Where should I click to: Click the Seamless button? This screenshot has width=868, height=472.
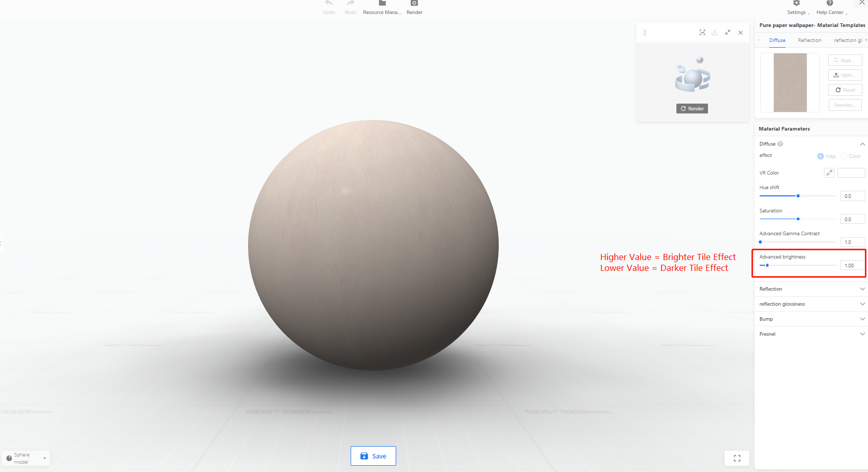click(845, 105)
